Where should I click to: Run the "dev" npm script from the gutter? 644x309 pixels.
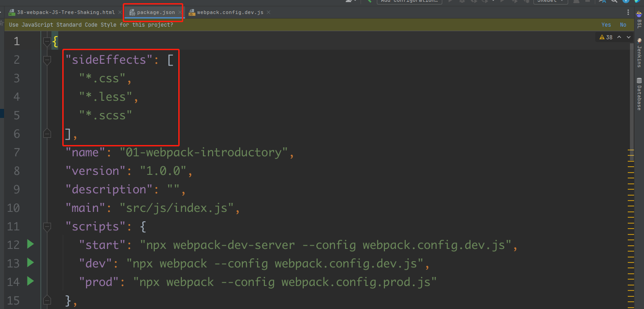click(30, 263)
